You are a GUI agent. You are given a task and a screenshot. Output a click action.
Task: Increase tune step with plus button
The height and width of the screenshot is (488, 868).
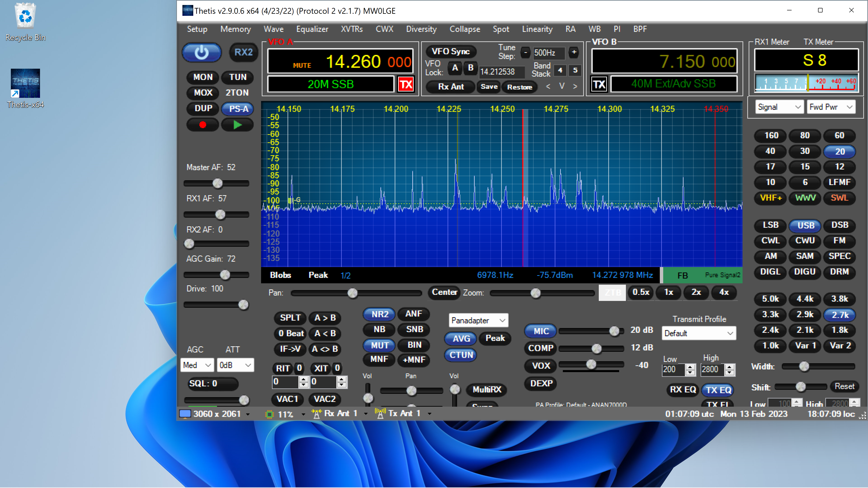[x=574, y=52]
